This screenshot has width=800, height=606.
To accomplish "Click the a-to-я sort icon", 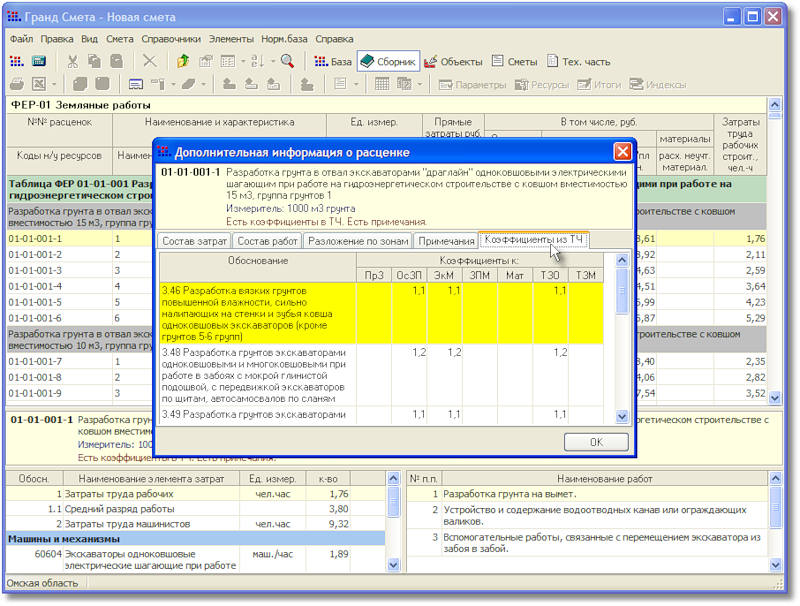I will click(258, 62).
